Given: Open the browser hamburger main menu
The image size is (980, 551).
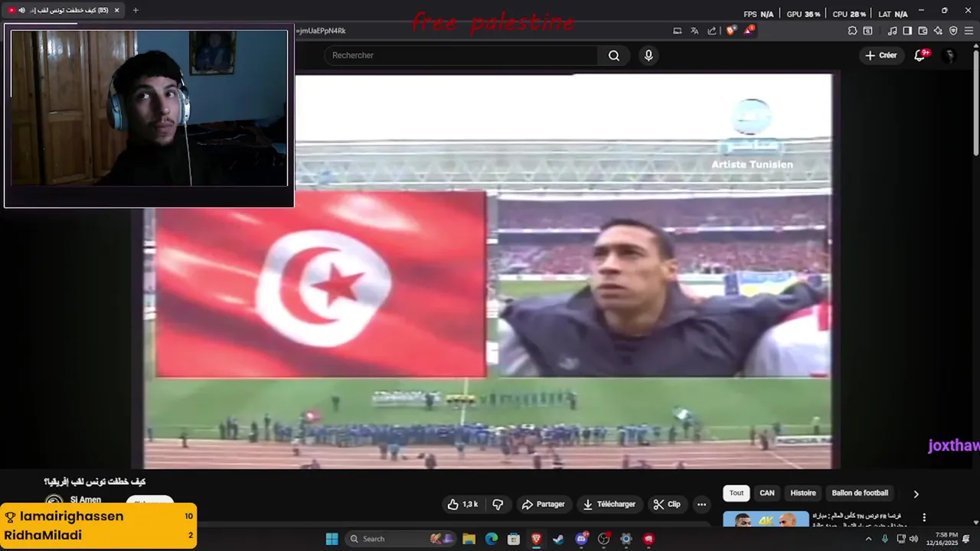Looking at the screenshot, I should (x=969, y=31).
